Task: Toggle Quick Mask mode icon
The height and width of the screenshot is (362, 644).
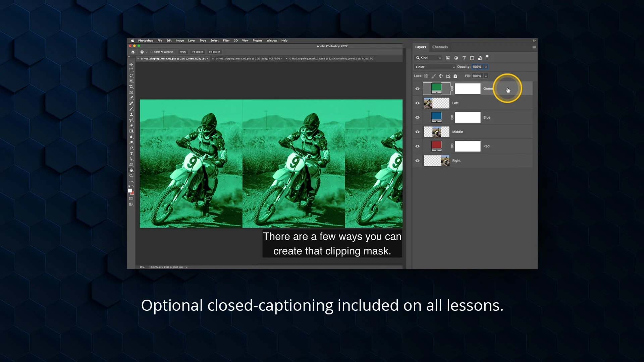Action: 131,199
